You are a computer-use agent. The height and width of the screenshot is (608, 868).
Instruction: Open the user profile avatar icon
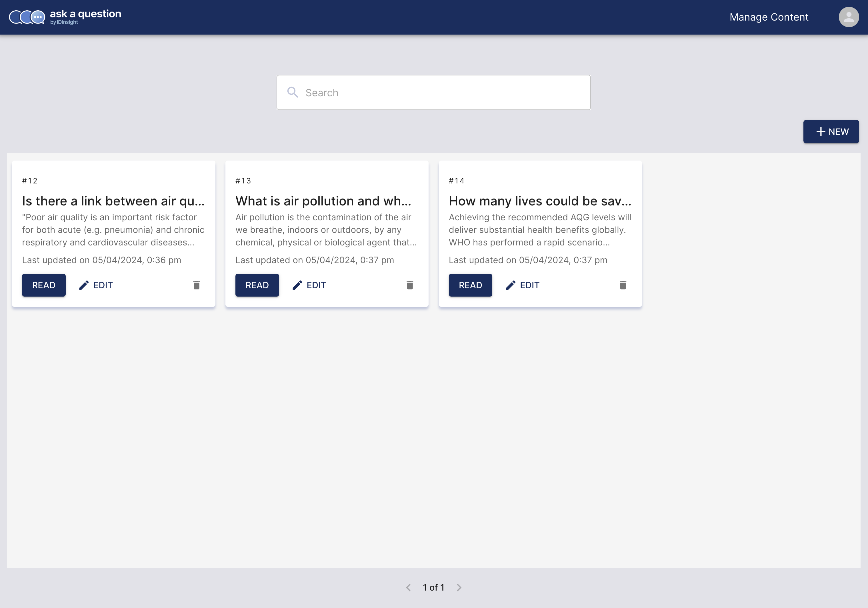(x=848, y=17)
